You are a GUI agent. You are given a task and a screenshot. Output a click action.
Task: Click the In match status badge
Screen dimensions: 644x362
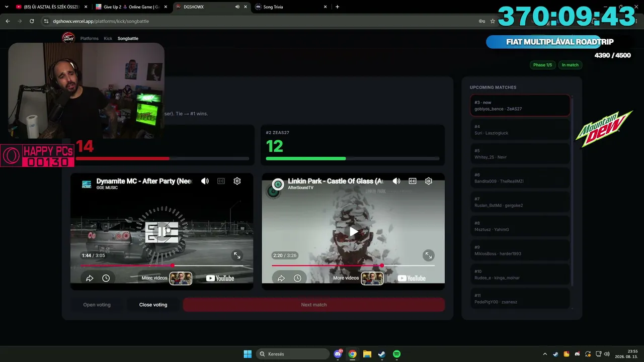click(570, 65)
